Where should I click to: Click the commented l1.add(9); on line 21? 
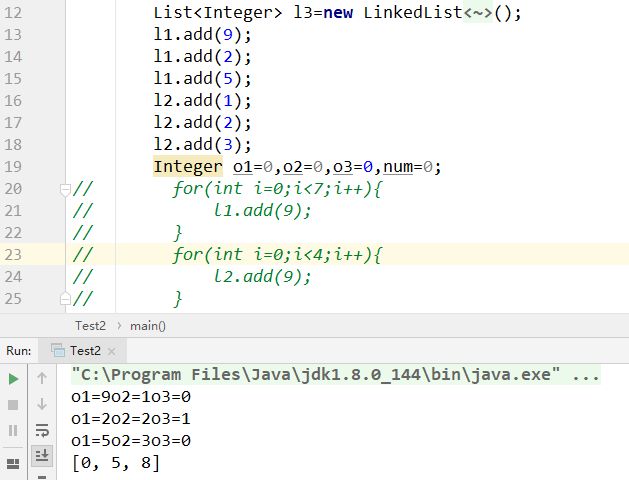tap(262, 211)
